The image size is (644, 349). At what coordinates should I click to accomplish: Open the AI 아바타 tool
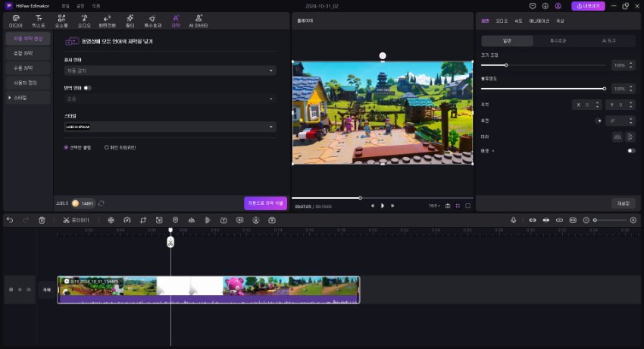(199, 20)
